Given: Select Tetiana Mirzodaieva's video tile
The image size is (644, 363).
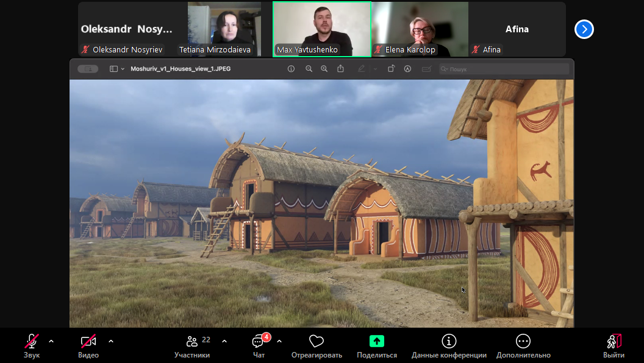Looking at the screenshot, I should coord(224,29).
